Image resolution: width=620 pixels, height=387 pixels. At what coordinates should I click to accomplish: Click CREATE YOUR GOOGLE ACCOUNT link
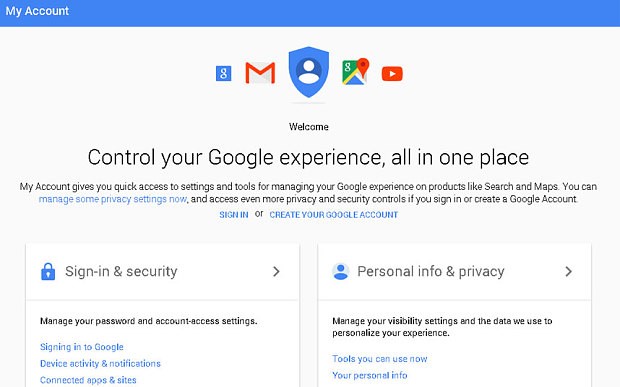click(334, 215)
